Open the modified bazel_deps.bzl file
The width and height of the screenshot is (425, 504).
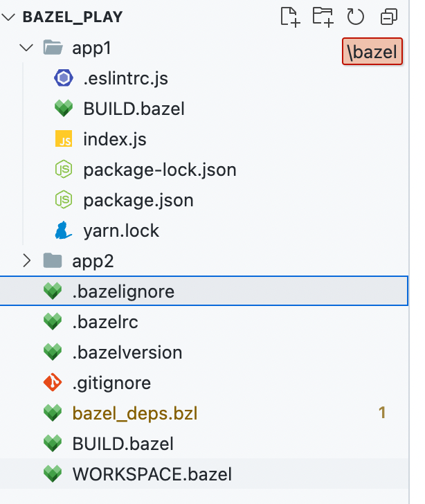(x=135, y=413)
